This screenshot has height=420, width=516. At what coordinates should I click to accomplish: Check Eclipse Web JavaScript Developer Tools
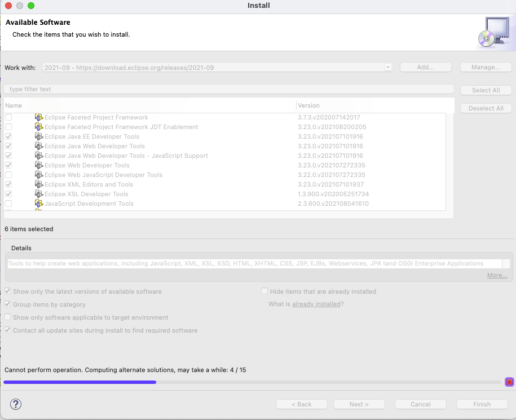[x=8, y=175]
